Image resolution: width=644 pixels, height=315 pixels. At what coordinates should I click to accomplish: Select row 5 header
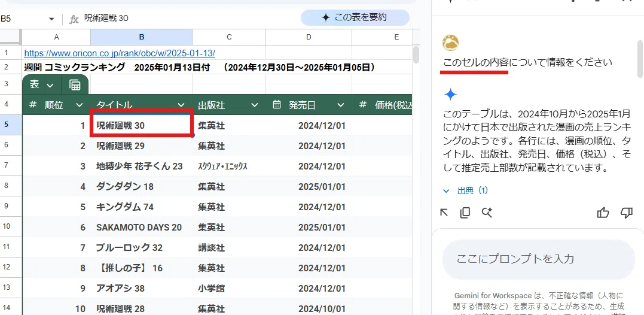11,125
